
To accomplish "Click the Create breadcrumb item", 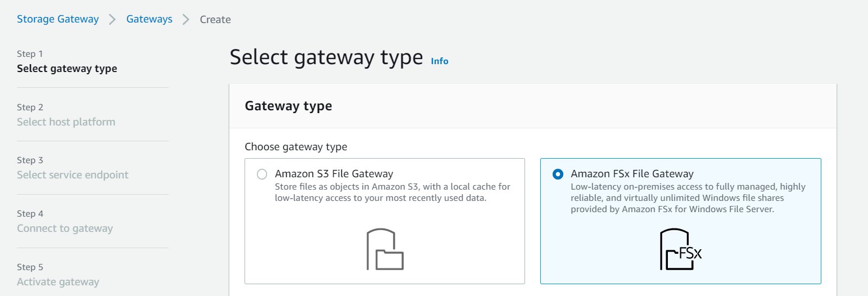I will point(215,20).
